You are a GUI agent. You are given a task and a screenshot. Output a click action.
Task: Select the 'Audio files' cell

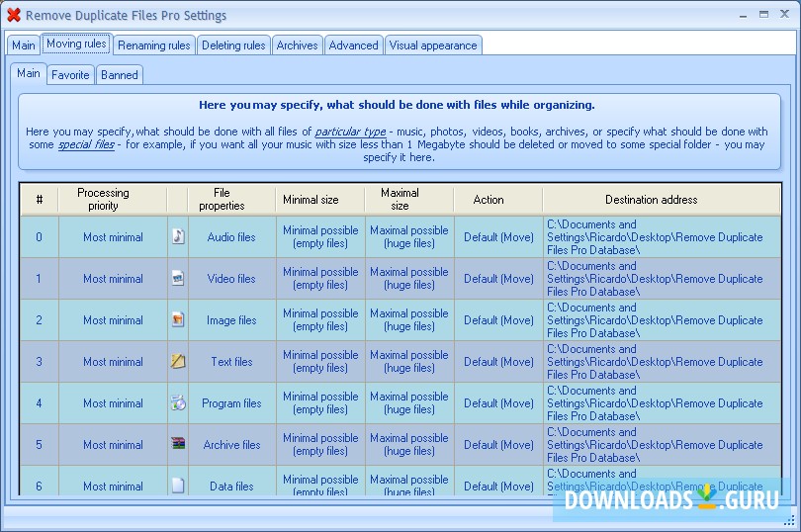[232, 237]
